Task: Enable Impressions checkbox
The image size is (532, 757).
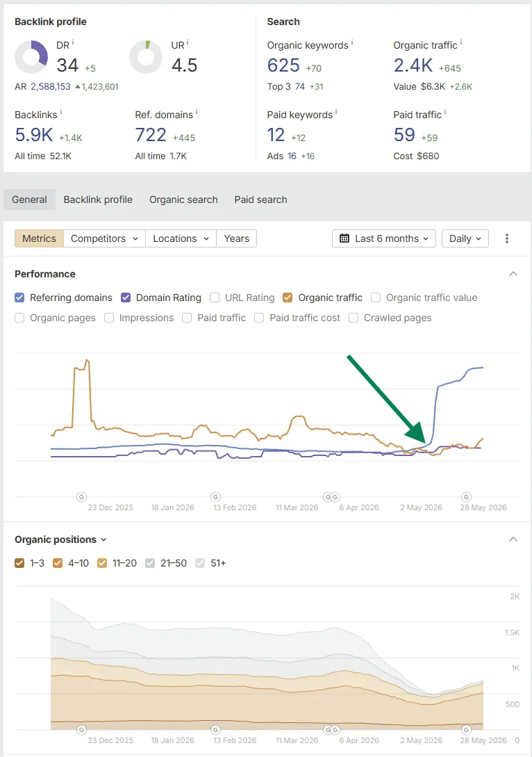Action: (x=109, y=318)
